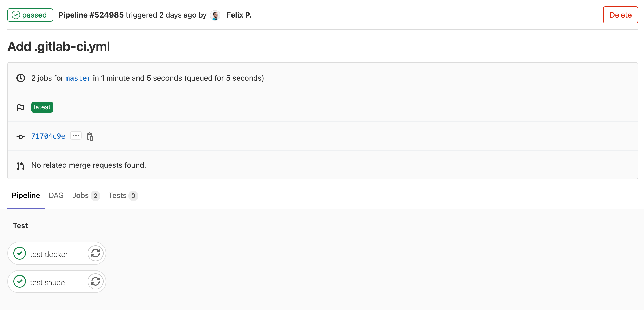Click the latest badge expander
Viewport: 644px width, 310px height.
[42, 107]
